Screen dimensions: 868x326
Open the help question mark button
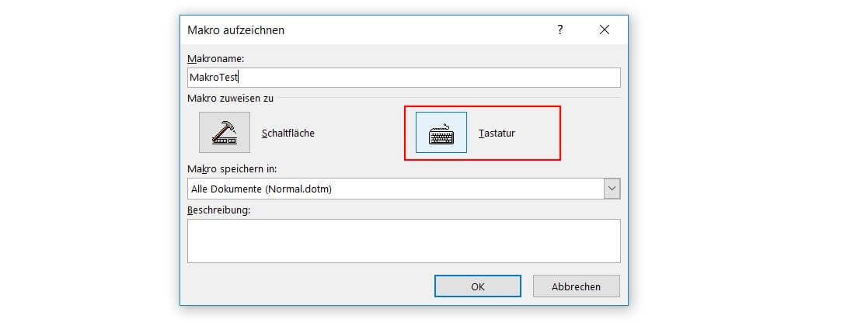[560, 29]
